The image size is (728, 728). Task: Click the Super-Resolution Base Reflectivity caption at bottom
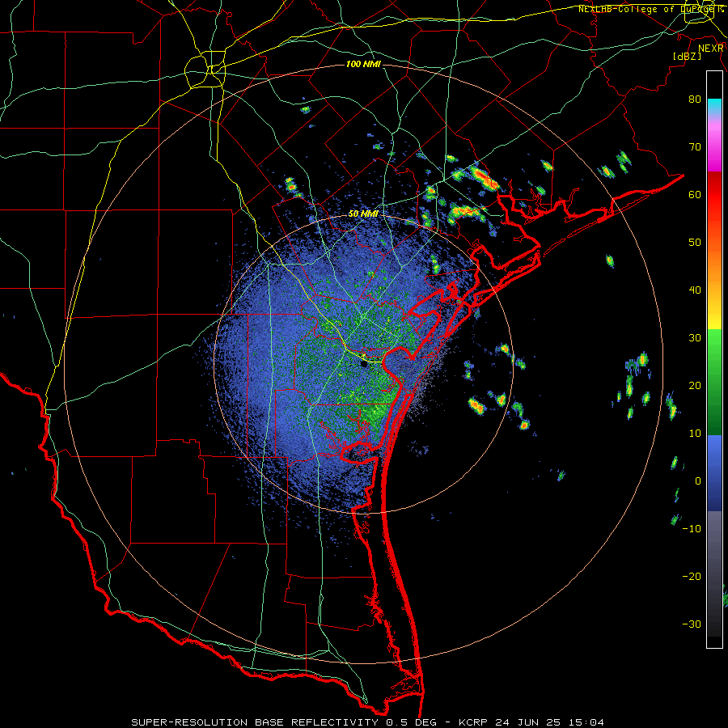pyautogui.click(x=367, y=722)
